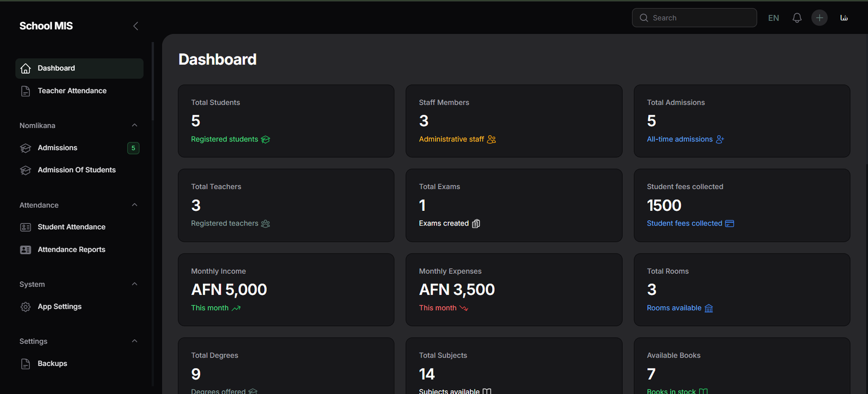
Task: Click the clipboard icon beside Exams created
Action: (476, 223)
